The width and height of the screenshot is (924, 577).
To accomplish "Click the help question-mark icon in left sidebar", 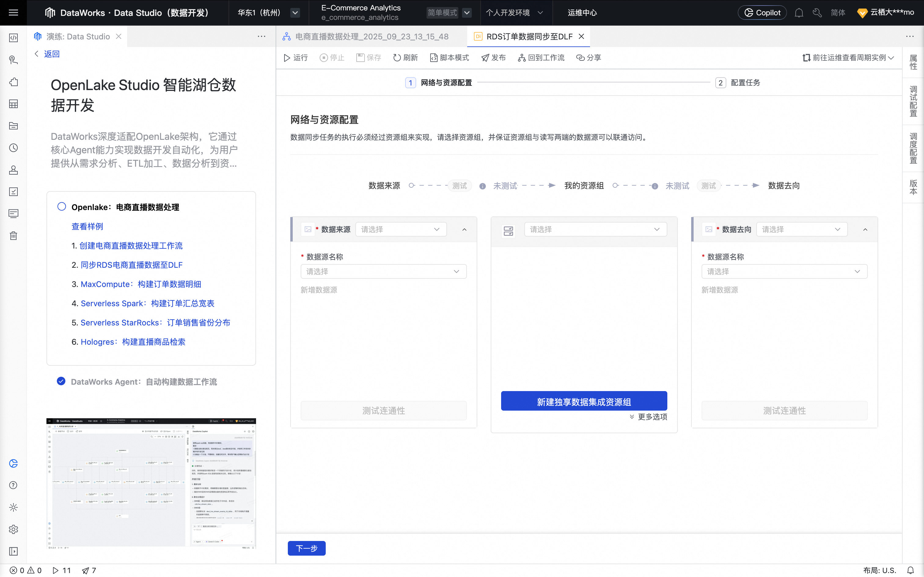I will point(13,485).
